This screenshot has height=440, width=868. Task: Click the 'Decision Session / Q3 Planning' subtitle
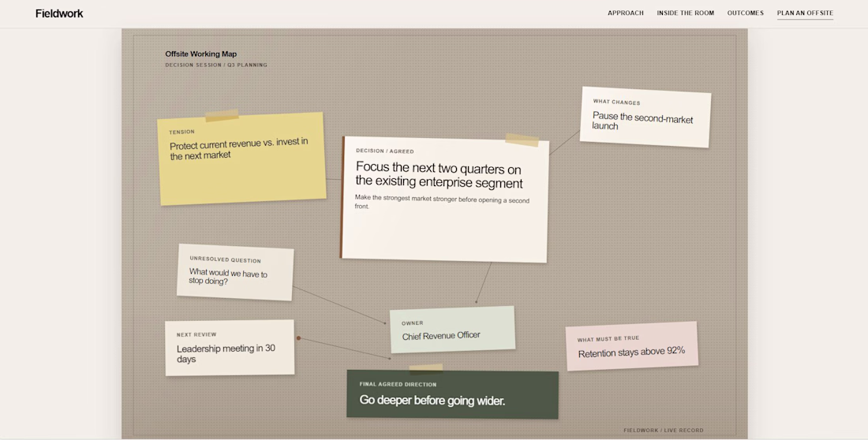coord(216,65)
